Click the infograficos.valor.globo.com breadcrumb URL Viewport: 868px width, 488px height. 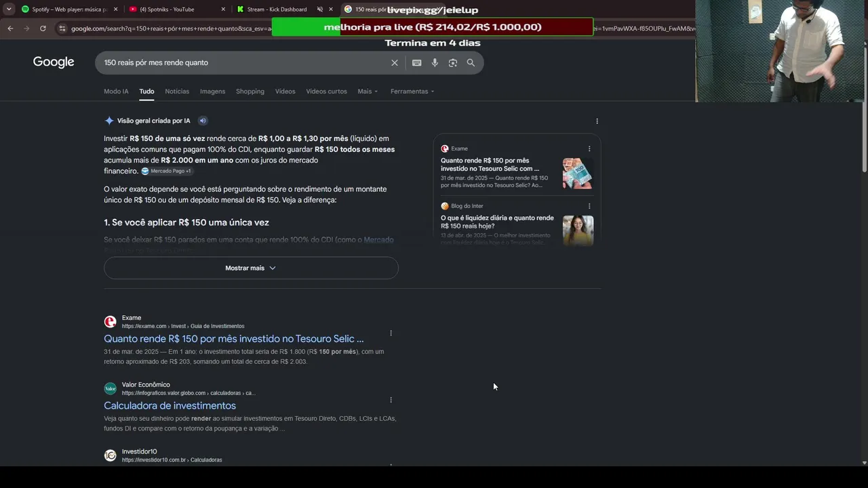point(189,393)
